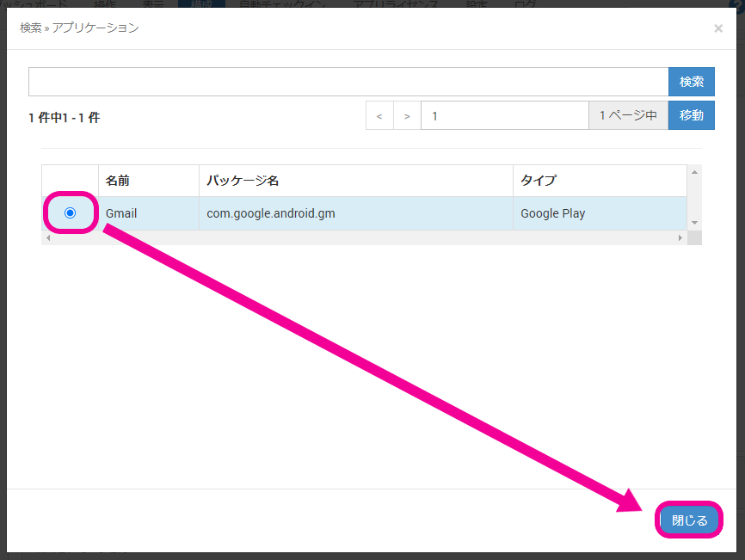
Task: Go to previous page with < arrow
Action: pos(379,115)
